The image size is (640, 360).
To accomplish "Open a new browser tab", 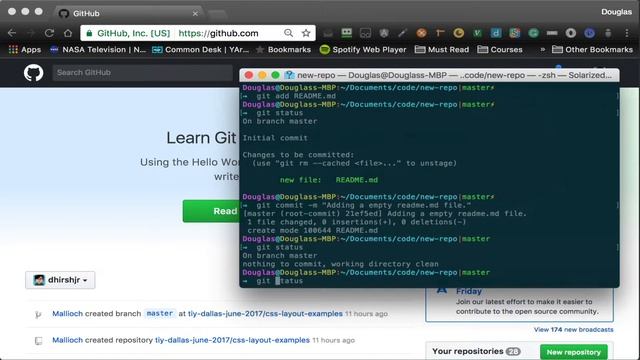I will click(217, 14).
